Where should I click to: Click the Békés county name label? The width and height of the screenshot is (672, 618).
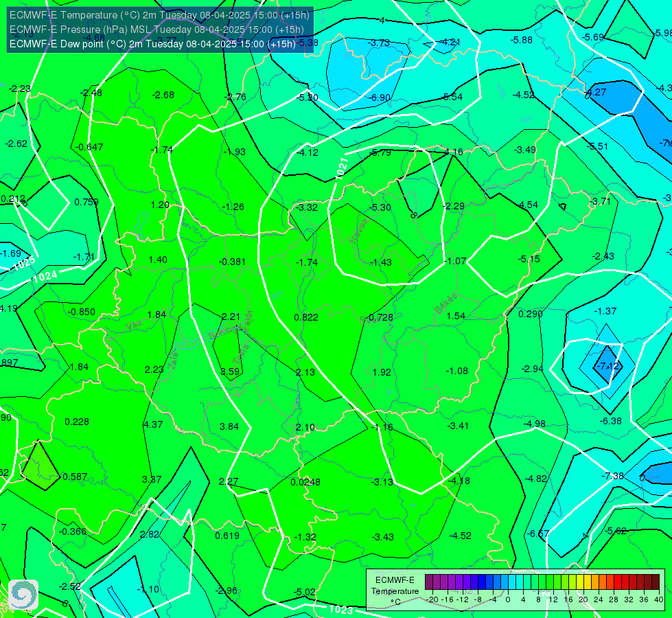(446, 304)
